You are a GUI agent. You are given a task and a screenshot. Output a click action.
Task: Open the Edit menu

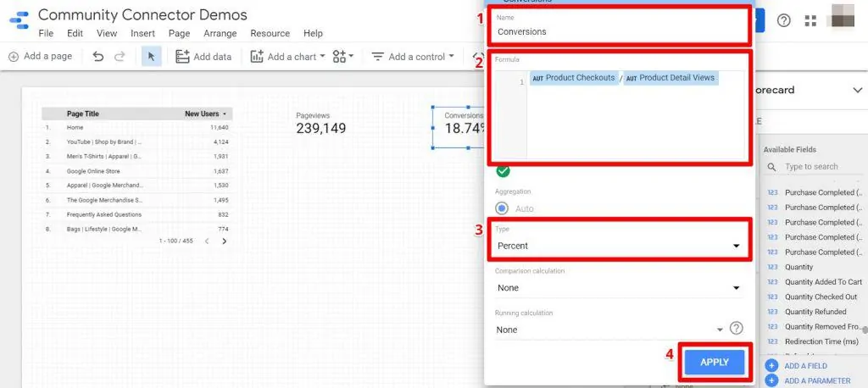pyautogui.click(x=75, y=33)
